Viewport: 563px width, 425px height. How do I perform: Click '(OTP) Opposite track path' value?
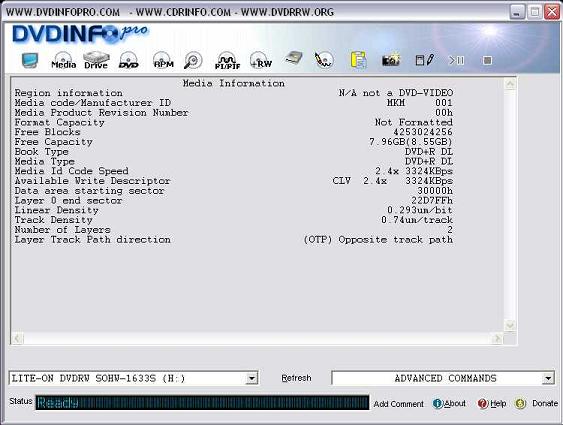(x=378, y=239)
